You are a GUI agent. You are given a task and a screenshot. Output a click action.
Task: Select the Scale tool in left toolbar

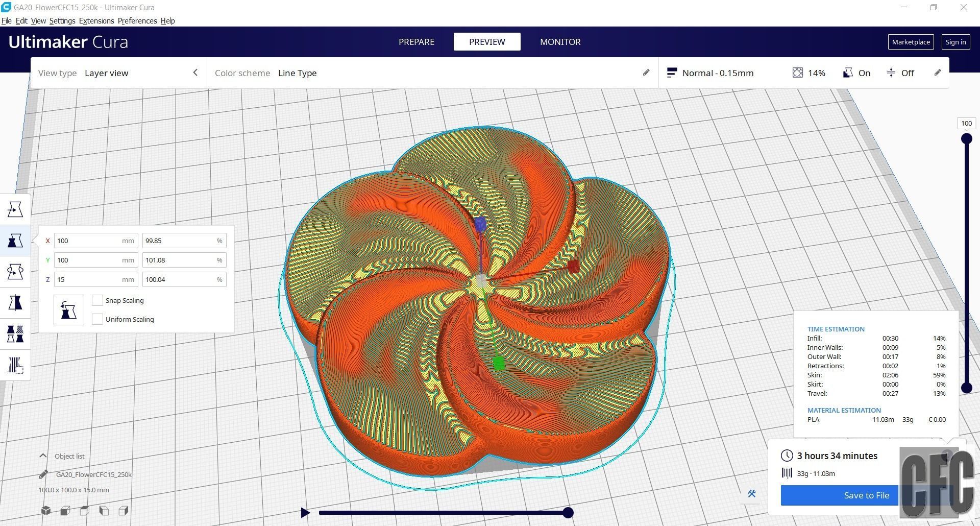pyautogui.click(x=15, y=241)
